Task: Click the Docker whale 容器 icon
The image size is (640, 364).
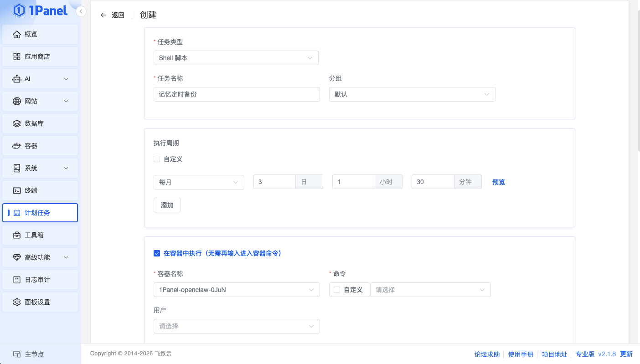Action: coord(17,146)
